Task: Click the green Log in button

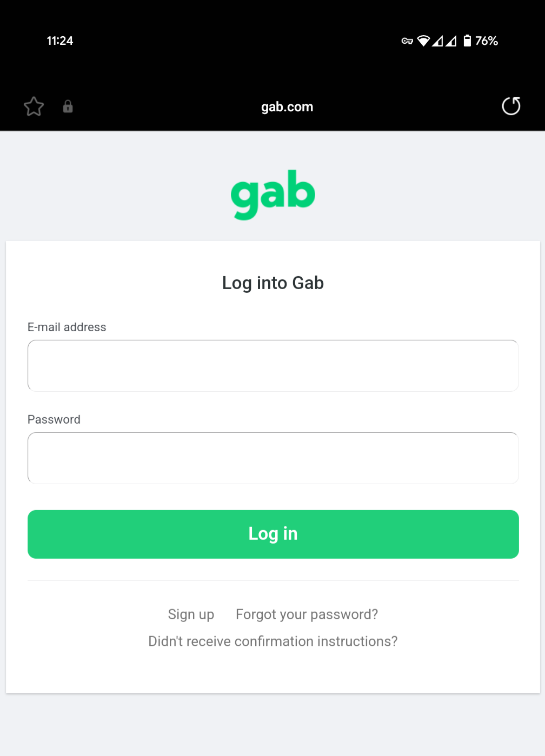Action: pos(273,534)
